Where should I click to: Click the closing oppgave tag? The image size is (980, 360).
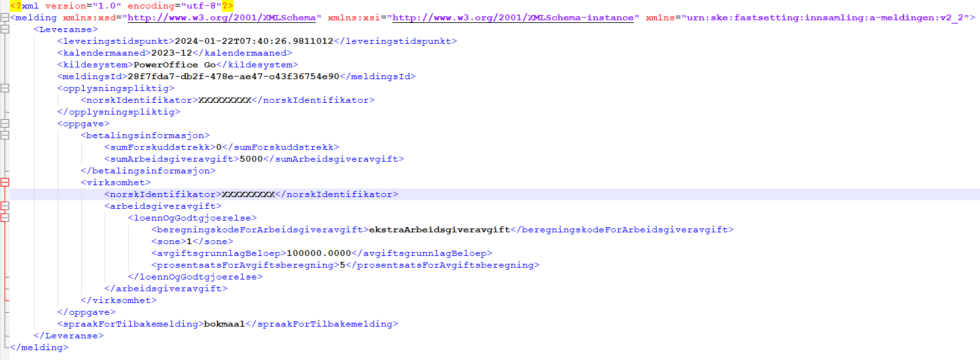[x=86, y=312]
